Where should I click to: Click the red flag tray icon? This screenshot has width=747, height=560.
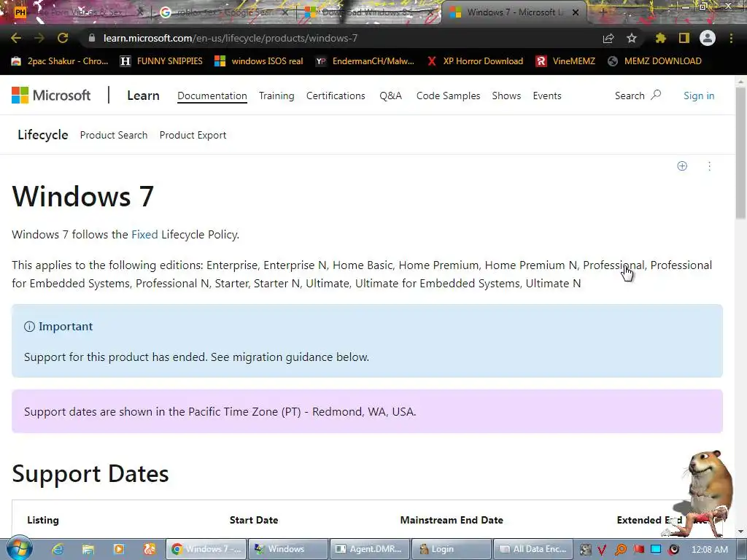click(638, 550)
